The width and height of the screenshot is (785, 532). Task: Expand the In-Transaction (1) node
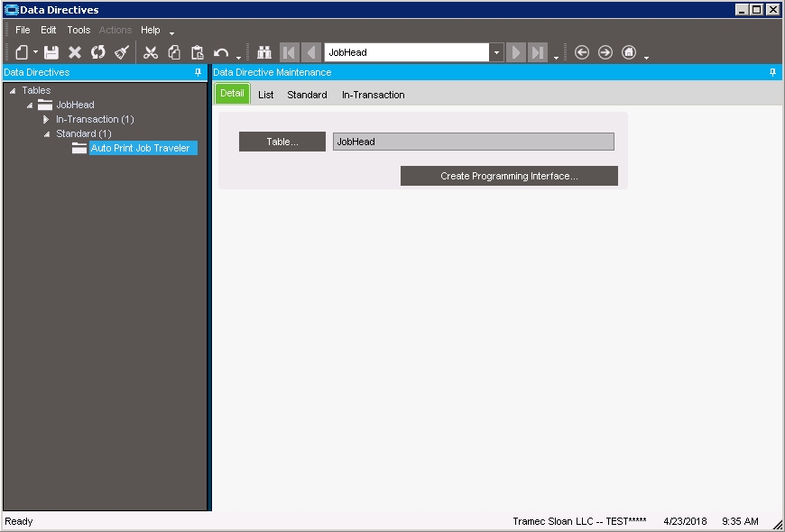point(46,119)
